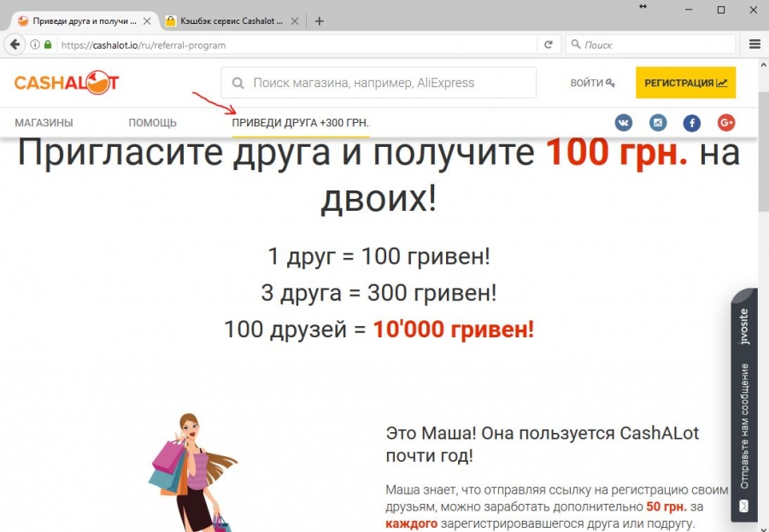This screenshot has height=532, width=769.
Task: Click the Masha shopping girl illustration
Action: (193, 473)
